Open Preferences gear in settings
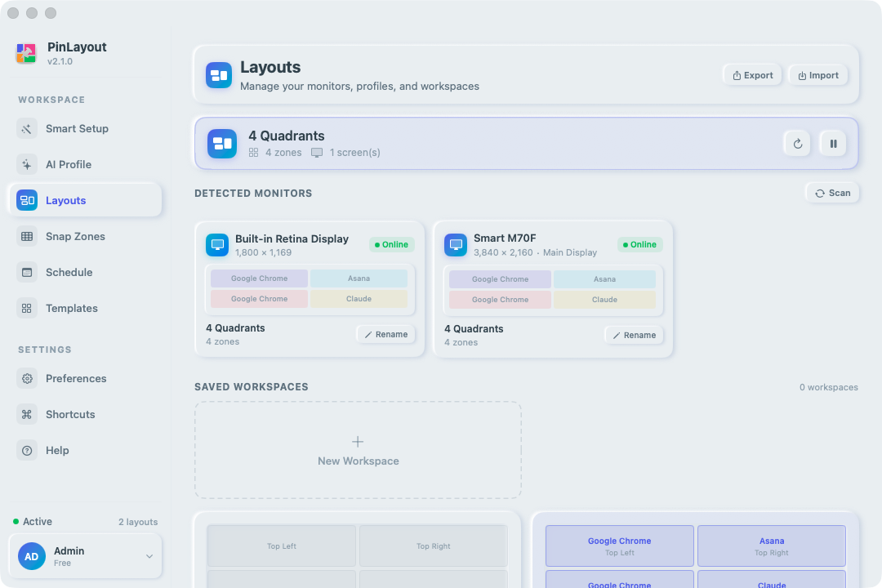The height and width of the screenshot is (588, 882). pyautogui.click(x=27, y=378)
